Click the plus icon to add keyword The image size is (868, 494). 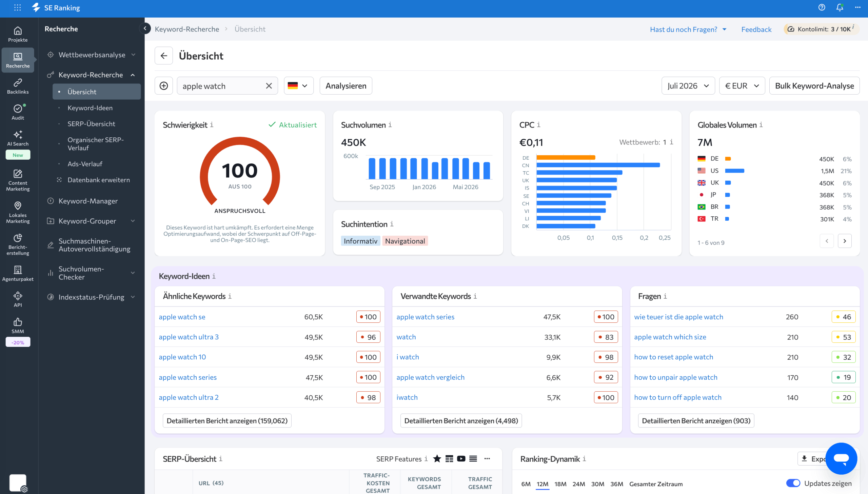163,86
